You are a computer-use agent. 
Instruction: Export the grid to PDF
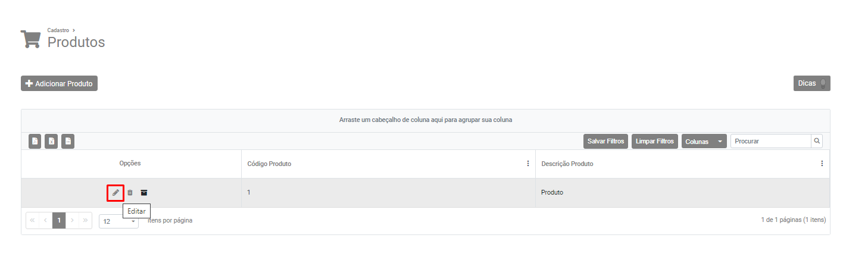(x=35, y=142)
